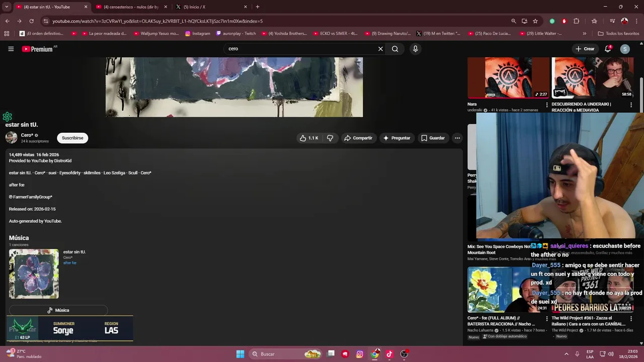The width and height of the screenshot is (644, 362).
Task: Open weather widget 27°C Parc. nublado
Action: coord(24,354)
